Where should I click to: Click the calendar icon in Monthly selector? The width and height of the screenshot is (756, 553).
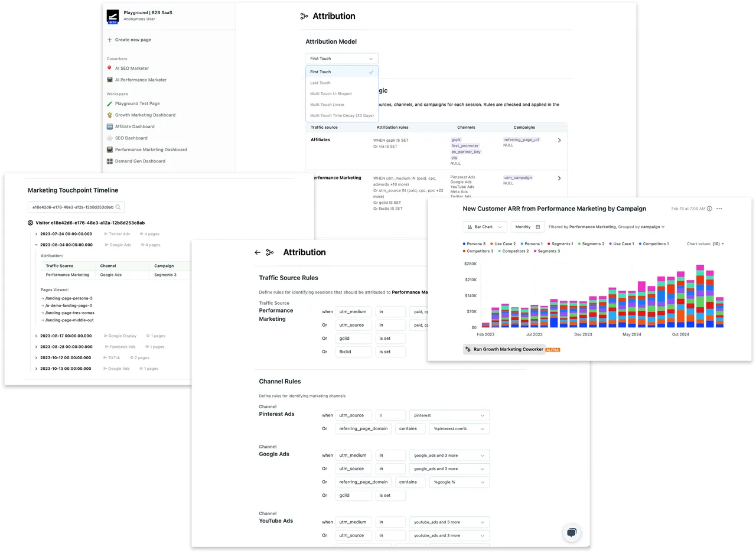coord(538,227)
